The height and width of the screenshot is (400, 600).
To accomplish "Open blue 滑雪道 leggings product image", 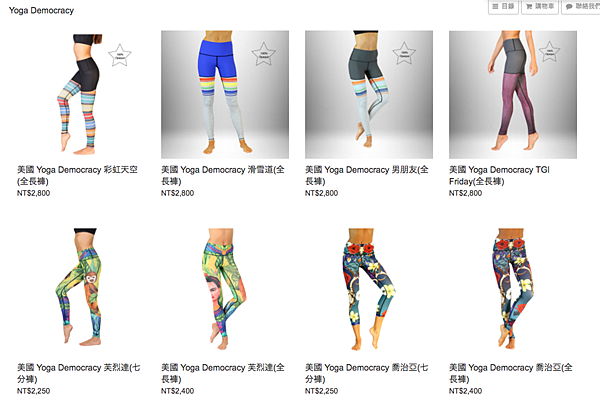I will tap(225, 95).
